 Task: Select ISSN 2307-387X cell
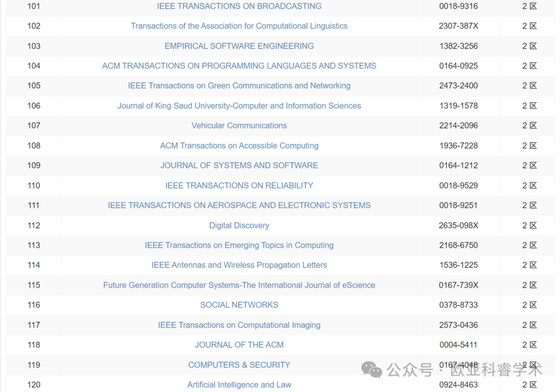point(458,26)
